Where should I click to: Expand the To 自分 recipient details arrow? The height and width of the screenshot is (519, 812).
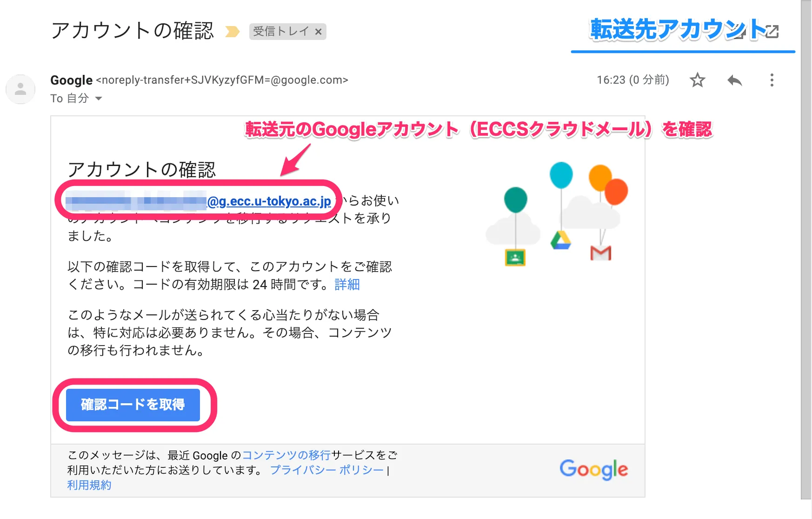point(99,99)
